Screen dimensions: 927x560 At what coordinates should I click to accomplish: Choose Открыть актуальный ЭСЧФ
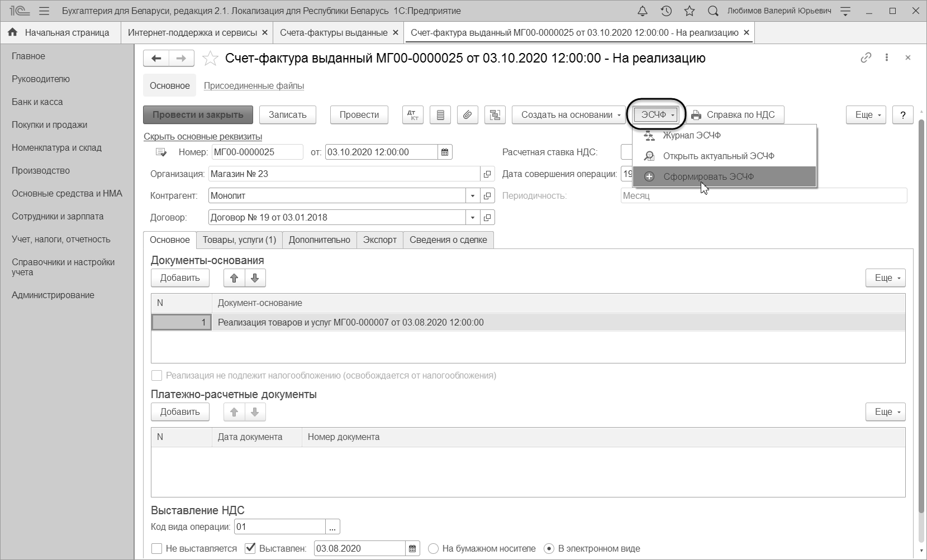point(724,156)
